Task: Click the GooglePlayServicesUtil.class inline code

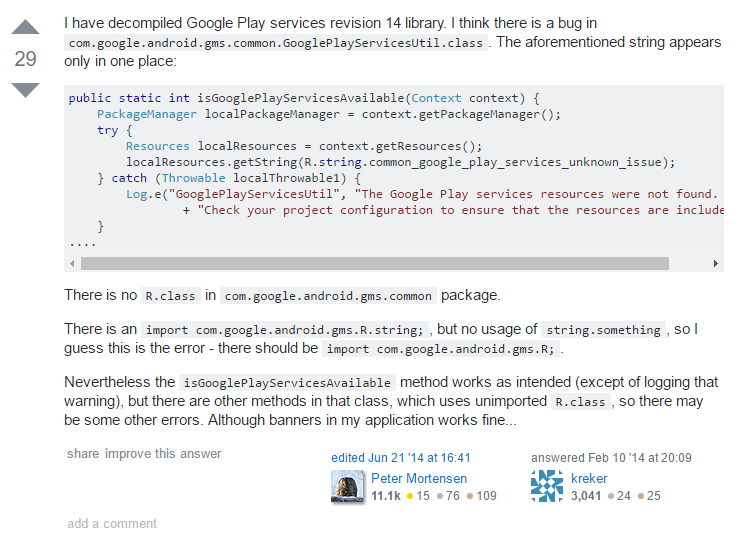Action: 276,43
